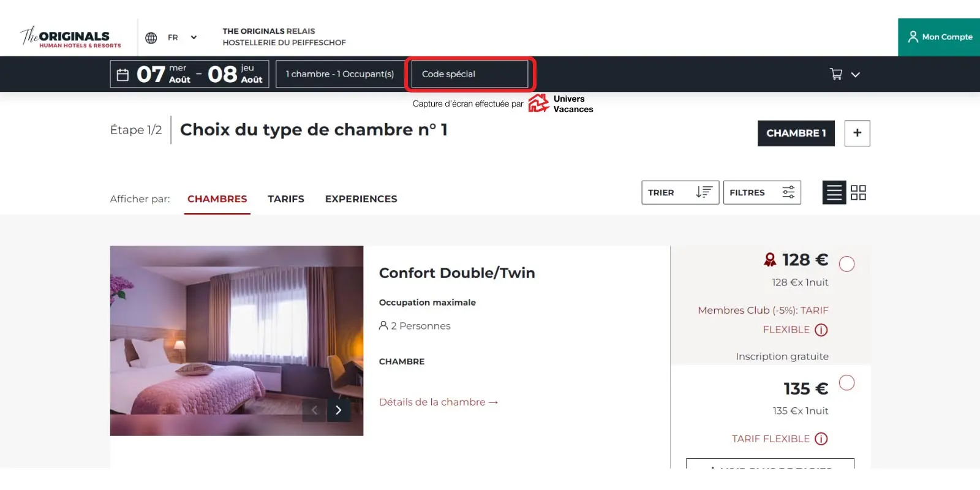Expand the cart dropdown chevron
The height and width of the screenshot is (490, 980).
[x=856, y=75]
